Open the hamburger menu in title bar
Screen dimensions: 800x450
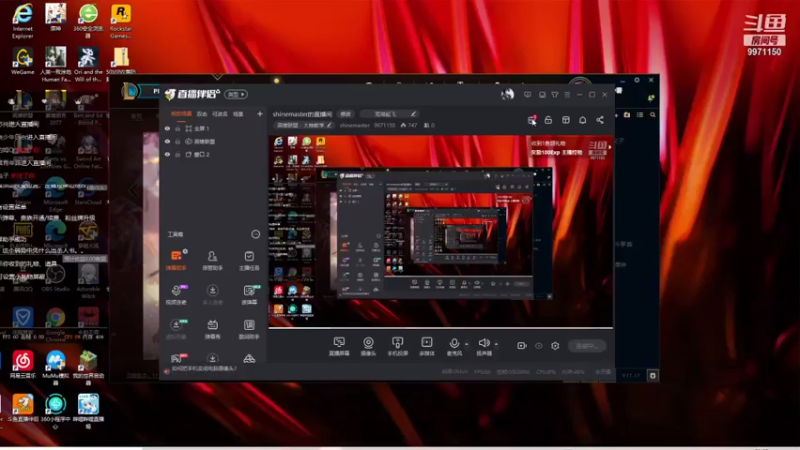click(x=567, y=94)
